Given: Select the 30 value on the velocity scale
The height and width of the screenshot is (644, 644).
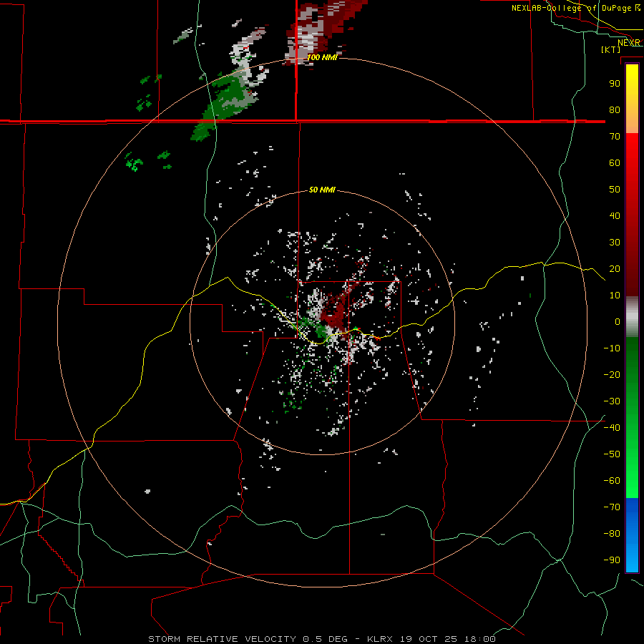Looking at the screenshot, I should pyautogui.click(x=615, y=243).
